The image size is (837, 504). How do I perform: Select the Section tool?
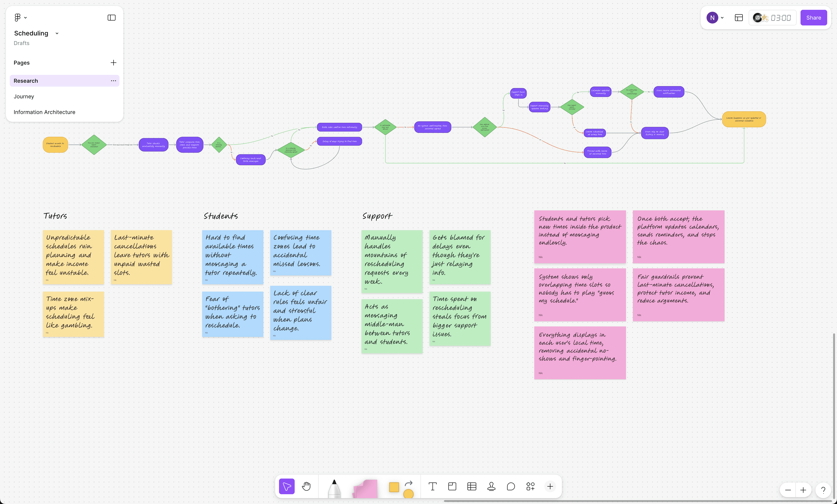coord(452,486)
